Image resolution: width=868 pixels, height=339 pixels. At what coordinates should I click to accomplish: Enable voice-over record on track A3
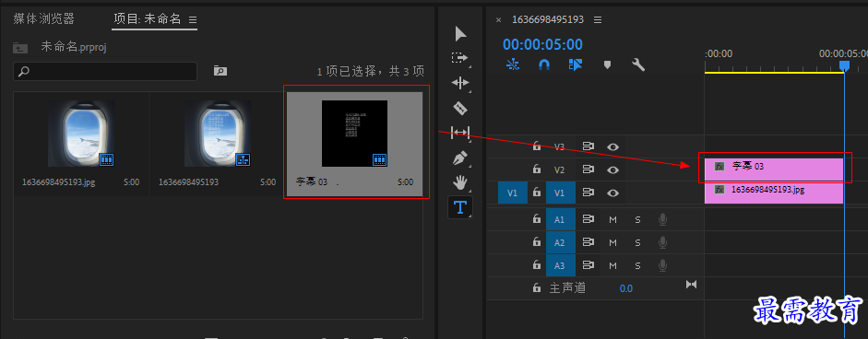pos(662,266)
